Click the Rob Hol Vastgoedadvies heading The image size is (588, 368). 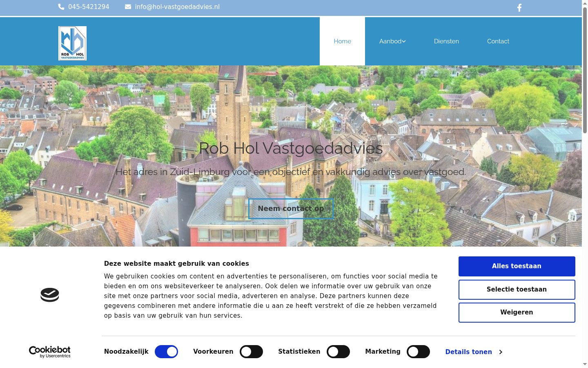pos(291,148)
